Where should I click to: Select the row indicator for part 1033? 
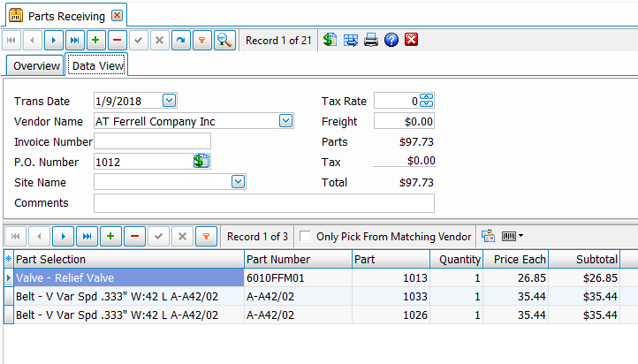coord(9,297)
